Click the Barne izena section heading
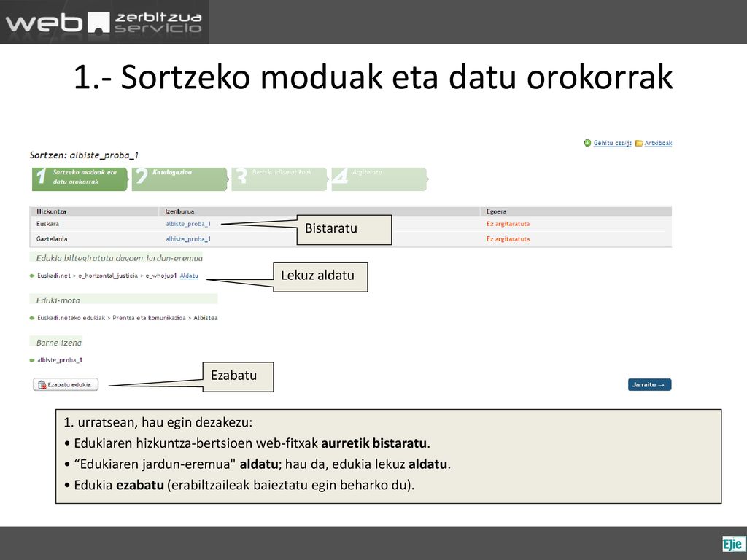Image resolution: width=747 pixels, height=560 pixels. tap(59, 343)
